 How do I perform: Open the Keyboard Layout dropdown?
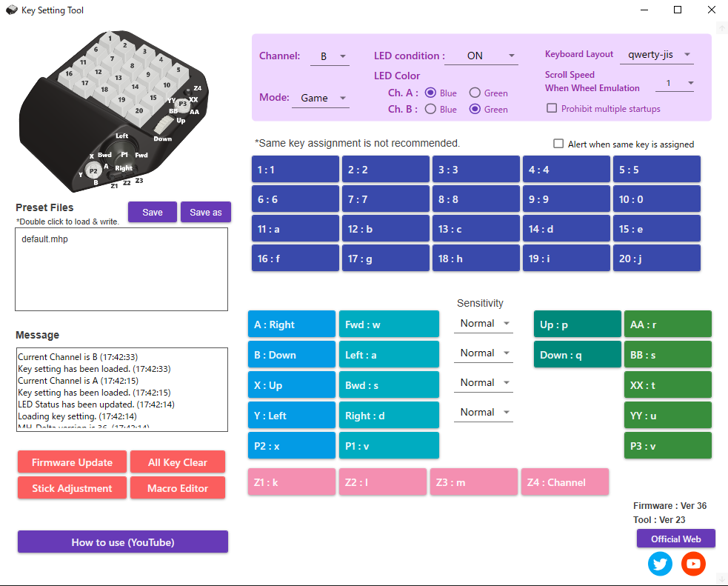[656, 54]
